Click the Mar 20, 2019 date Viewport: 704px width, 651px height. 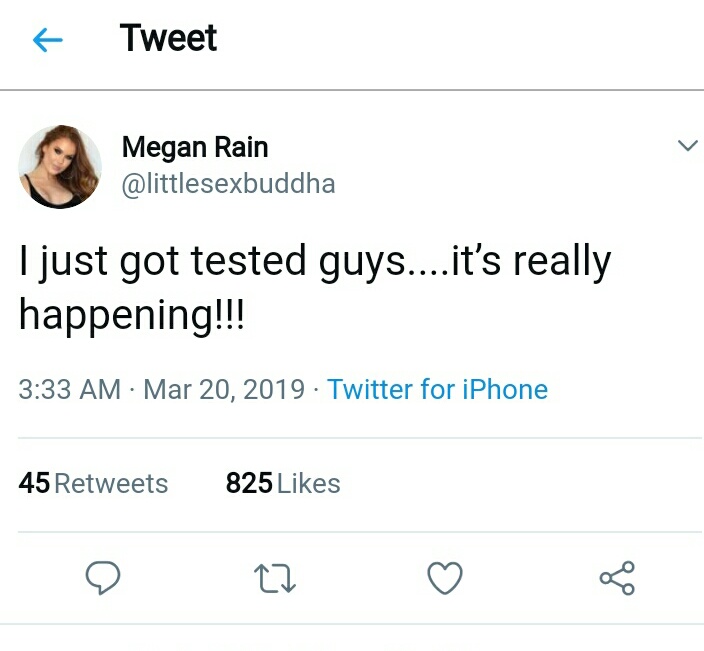pyautogui.click(x=224, y=389)
